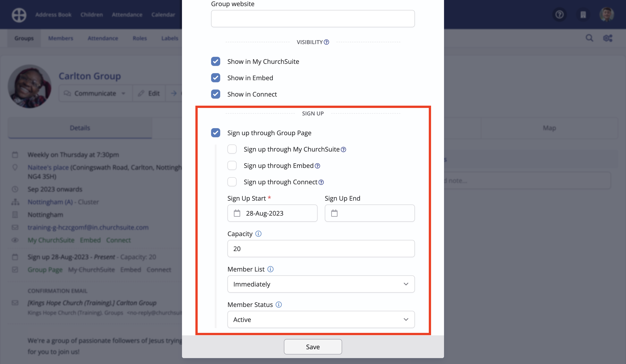Click the Capacity input field
The image size is (626, 364).
pos(321,249)
